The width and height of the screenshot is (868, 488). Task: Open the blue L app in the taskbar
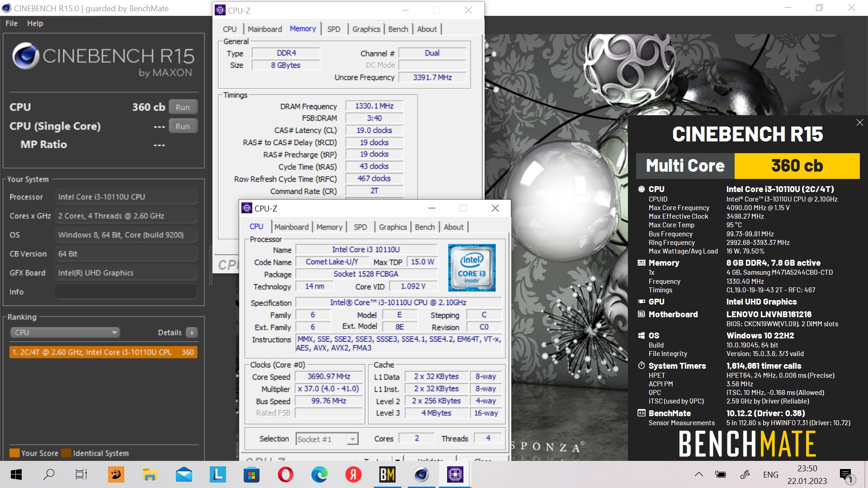point(217,474)
